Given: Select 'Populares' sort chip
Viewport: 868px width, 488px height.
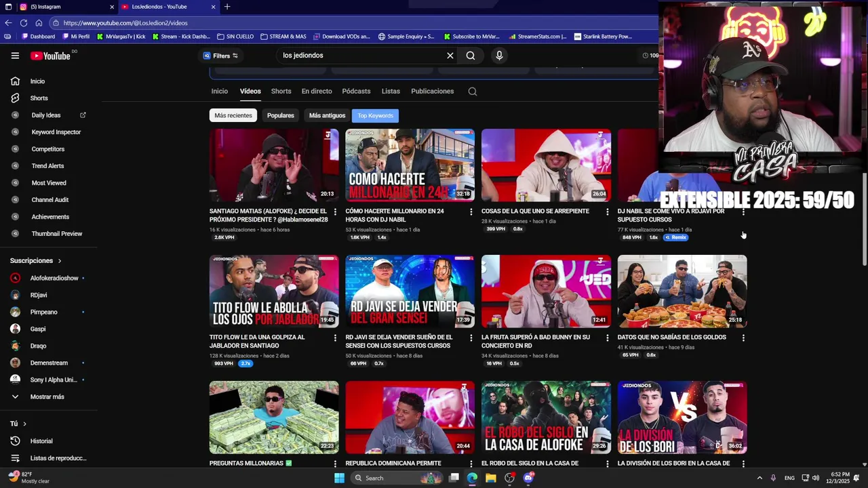Looking at the screenshot, I should pos(280,116).
